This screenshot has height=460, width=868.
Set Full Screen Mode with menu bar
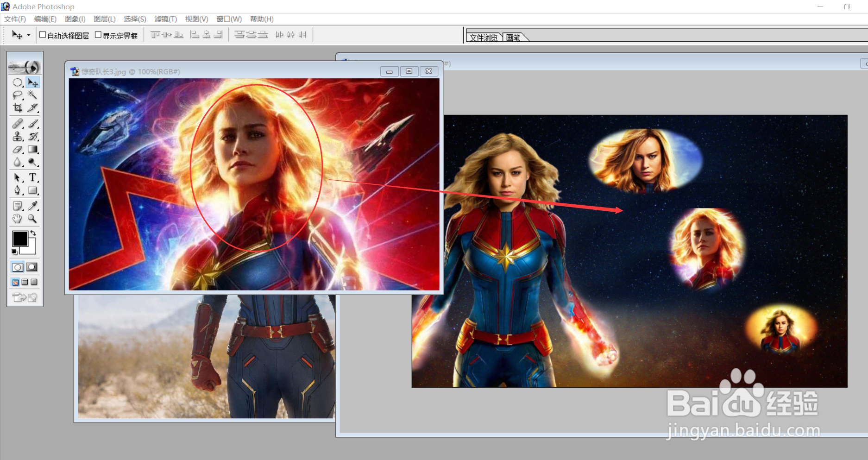coord(25,282)
